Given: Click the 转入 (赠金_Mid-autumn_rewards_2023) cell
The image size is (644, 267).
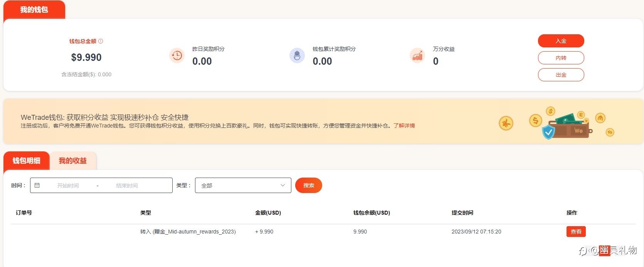Looking at the screenshot, I should pyautogui.click(x=188, y=232).
